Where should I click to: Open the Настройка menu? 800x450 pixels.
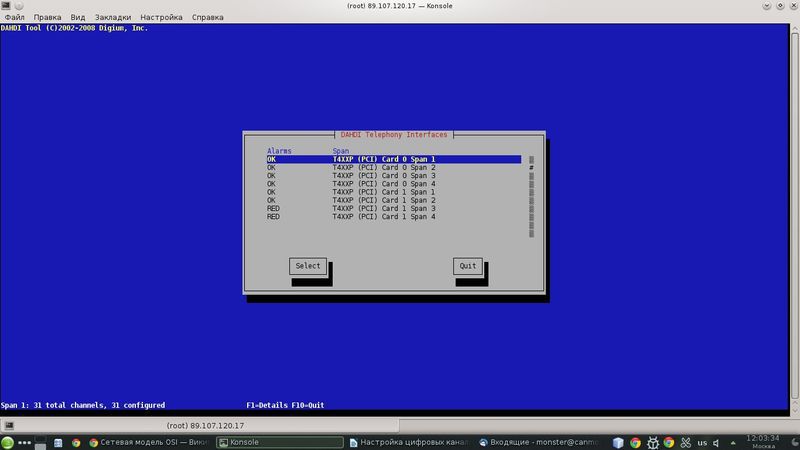160,17
